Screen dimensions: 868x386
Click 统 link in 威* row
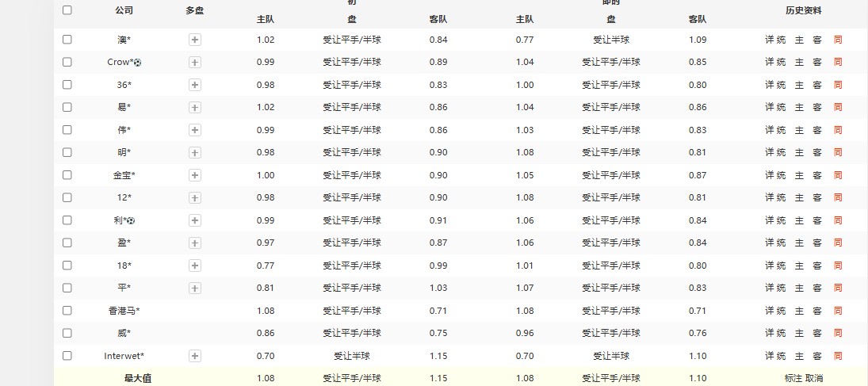(781, 333)
